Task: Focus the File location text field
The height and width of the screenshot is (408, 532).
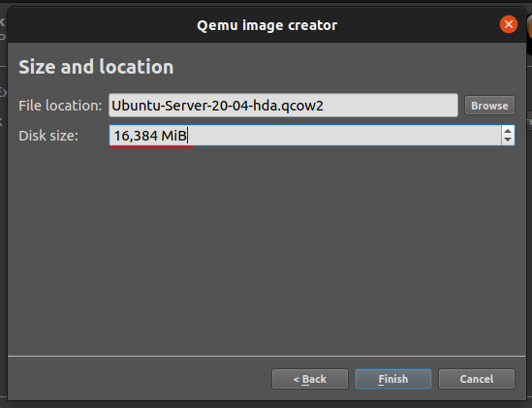Action: [x=283, y=106]
